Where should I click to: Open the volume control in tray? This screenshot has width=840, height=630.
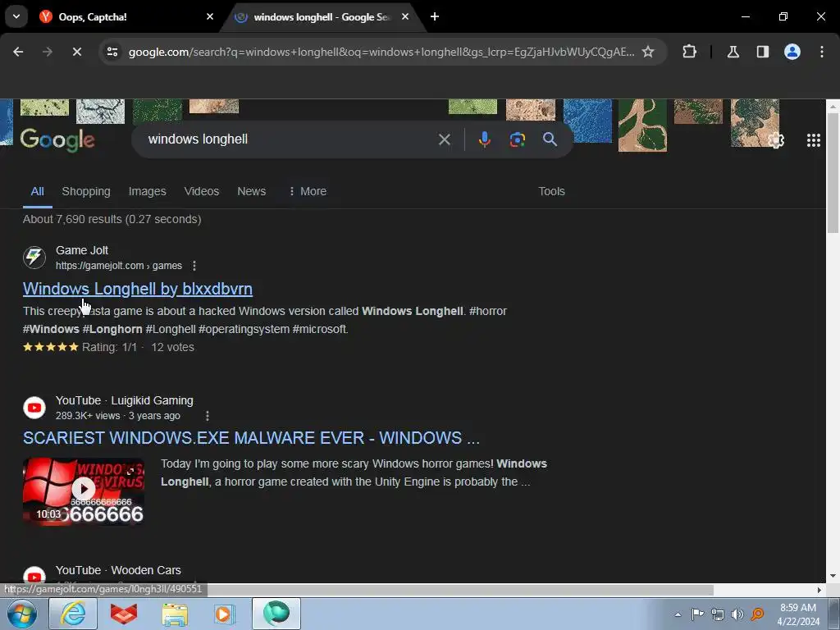tap(737, 614)
